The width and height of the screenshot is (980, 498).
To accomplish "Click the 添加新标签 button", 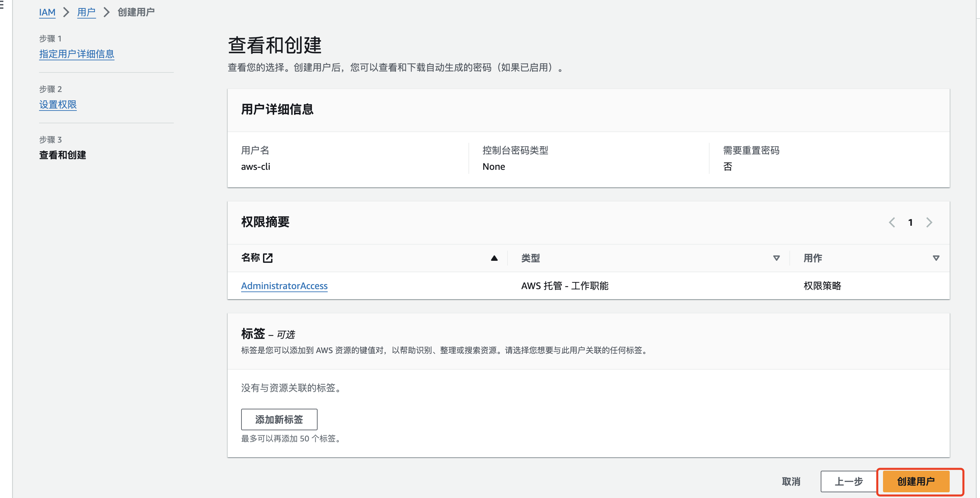I will point(279,419).
